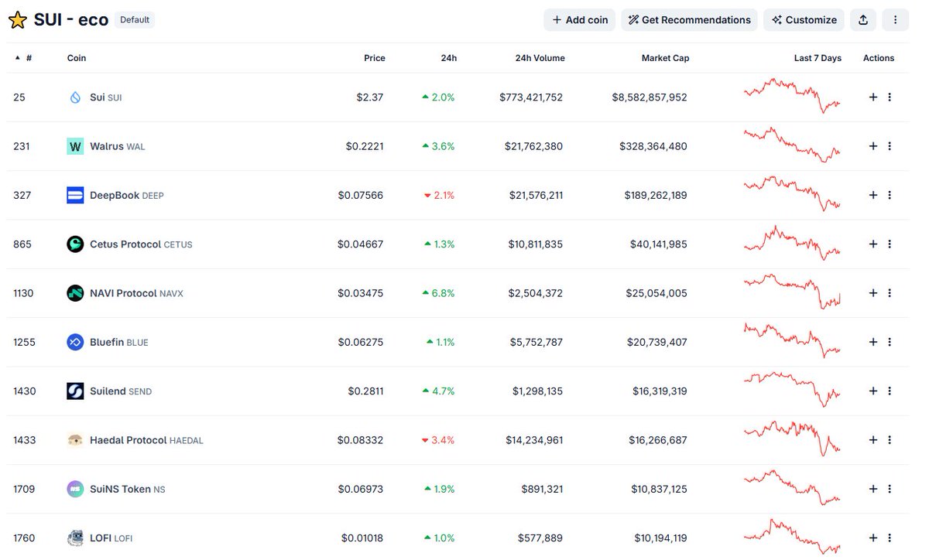
Task: Open header three-dot more menu
Action: (x=896, y=20)
